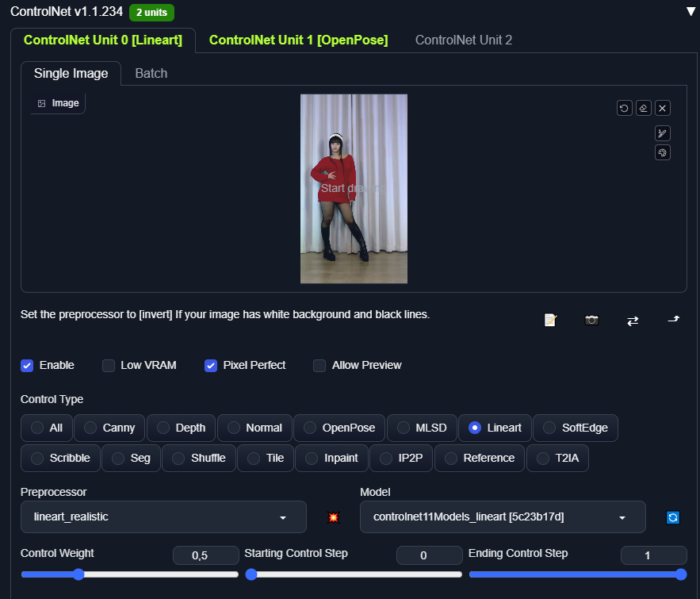Select the MLSD control type
The width and height of the screenshot is (700, 599).
(422, 428)
